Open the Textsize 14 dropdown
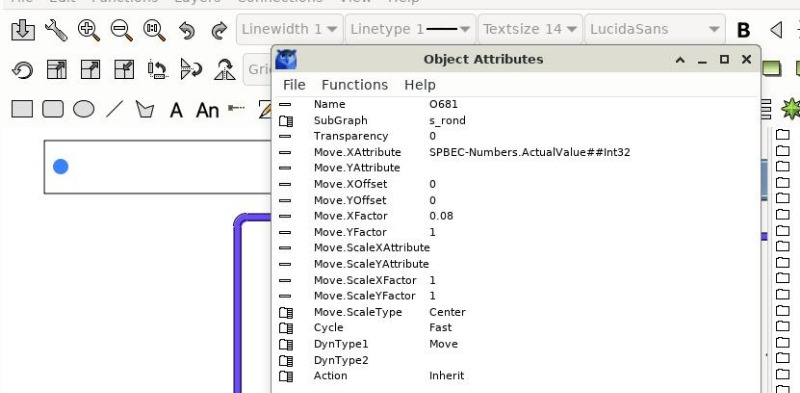 click(530, 29)
